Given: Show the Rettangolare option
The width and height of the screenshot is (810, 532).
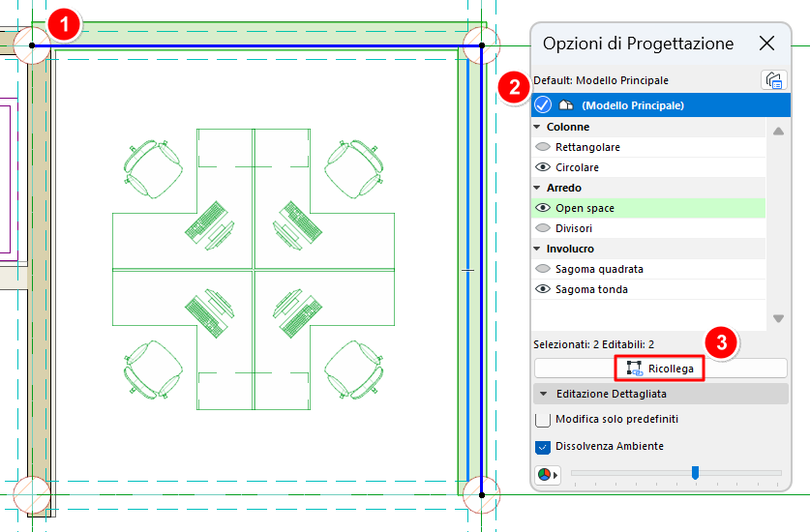Looking at the screenshot, I should click(x=542, y=147).
